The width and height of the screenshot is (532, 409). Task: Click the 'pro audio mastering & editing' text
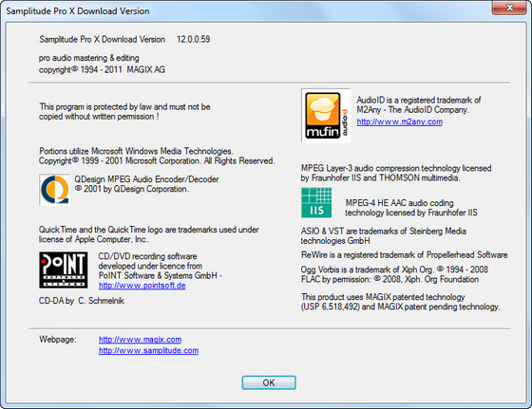[89, 58]
